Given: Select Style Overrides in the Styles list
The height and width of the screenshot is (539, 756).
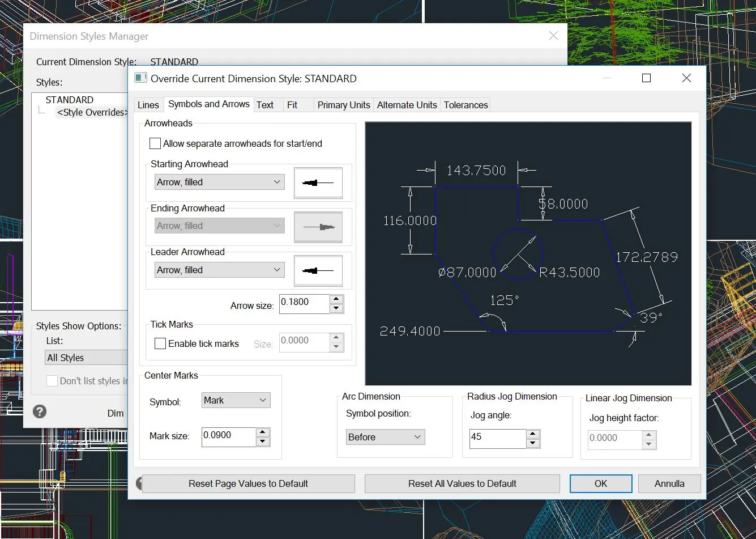Looking at the screenshot, I should (x=93, y=112).
